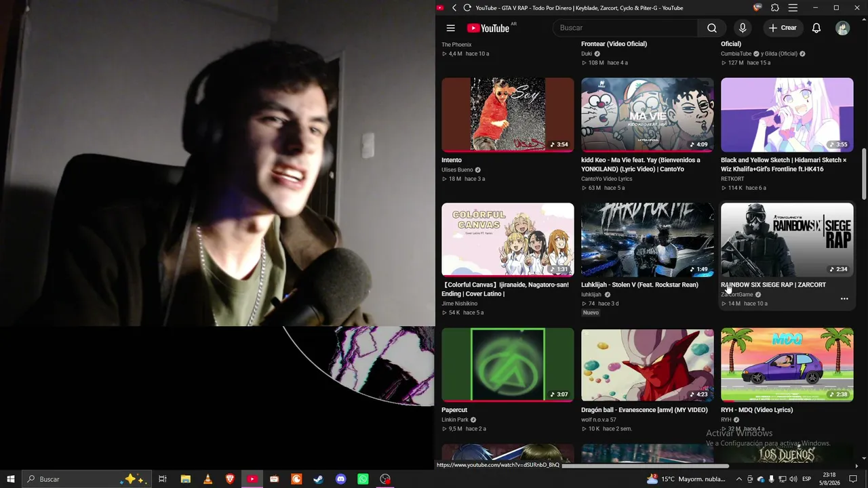
Task: Open the ZarcortGame channel link
Action: click(x=737, y=295)
